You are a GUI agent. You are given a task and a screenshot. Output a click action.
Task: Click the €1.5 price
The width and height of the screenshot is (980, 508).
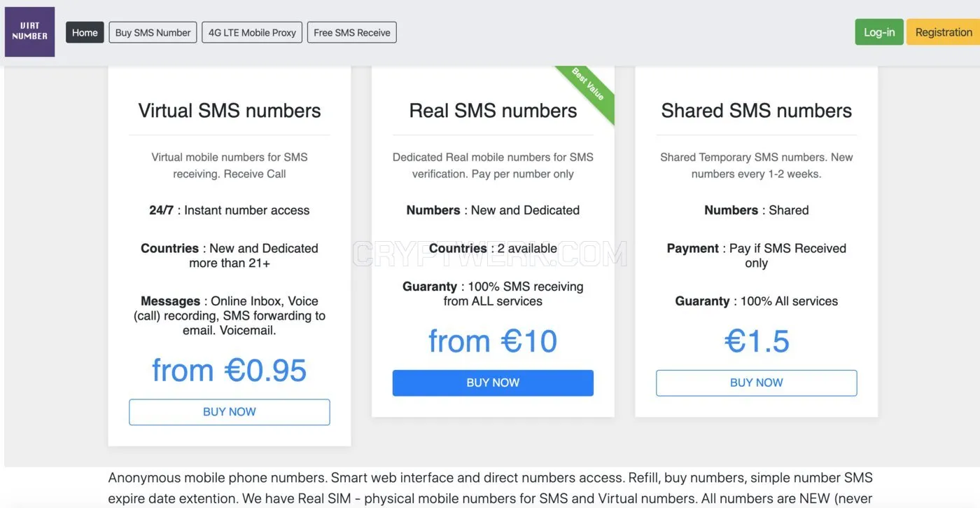point(757,341)
